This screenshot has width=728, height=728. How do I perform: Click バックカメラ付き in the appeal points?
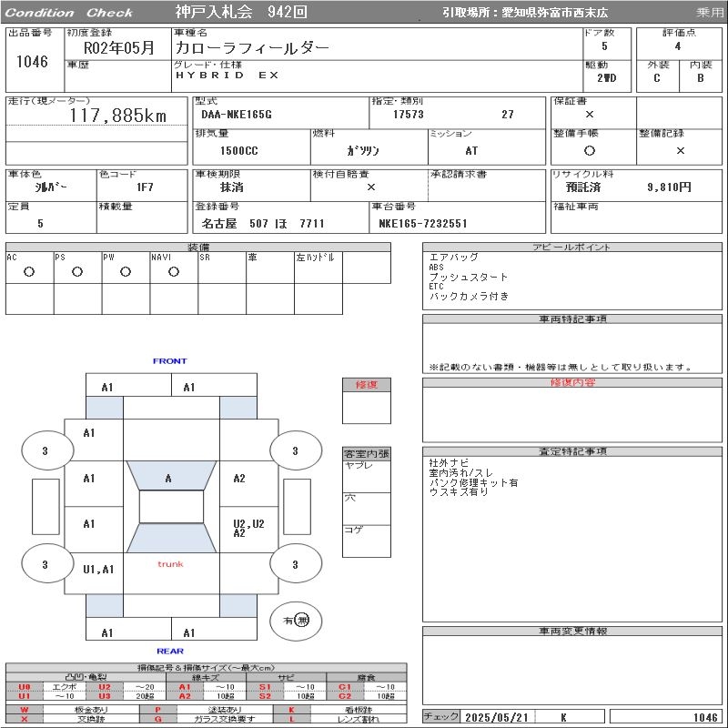[469, 297]
